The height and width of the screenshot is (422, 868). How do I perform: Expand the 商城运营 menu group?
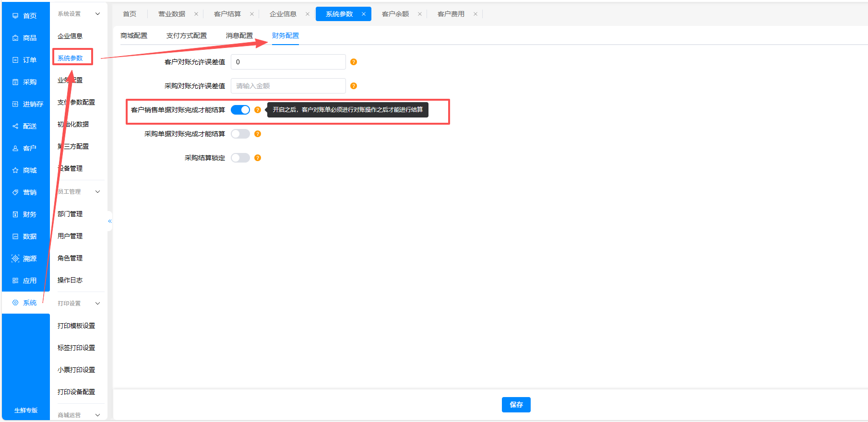[x=98, y=415]
